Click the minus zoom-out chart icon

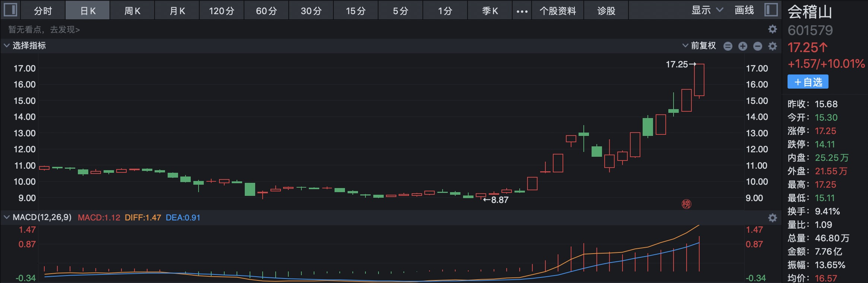click(x=758, y=46)
